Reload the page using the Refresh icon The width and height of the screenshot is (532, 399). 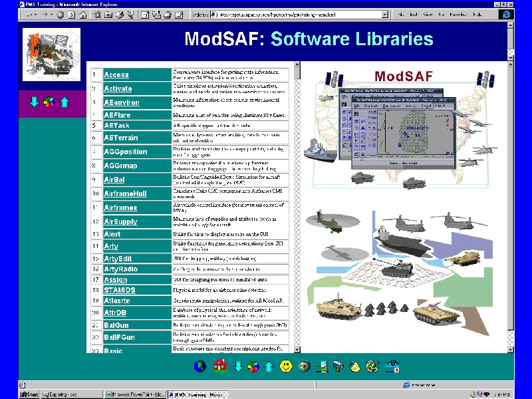[x=72, y=15]
